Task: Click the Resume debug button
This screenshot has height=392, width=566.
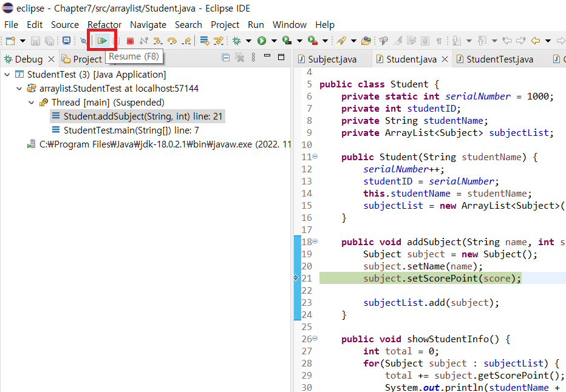Action: tap(102, 41)
